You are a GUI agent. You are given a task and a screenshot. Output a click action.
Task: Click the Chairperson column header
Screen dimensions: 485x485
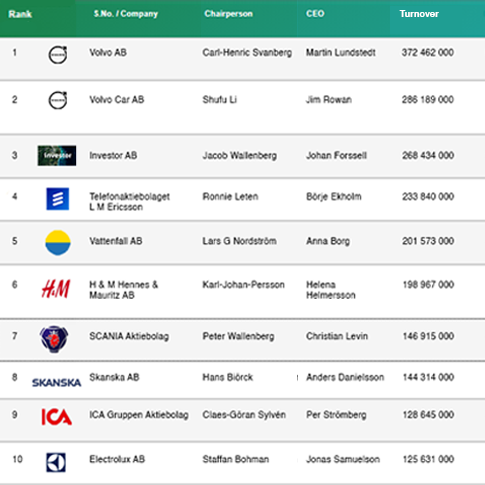[x=229, y=14]
